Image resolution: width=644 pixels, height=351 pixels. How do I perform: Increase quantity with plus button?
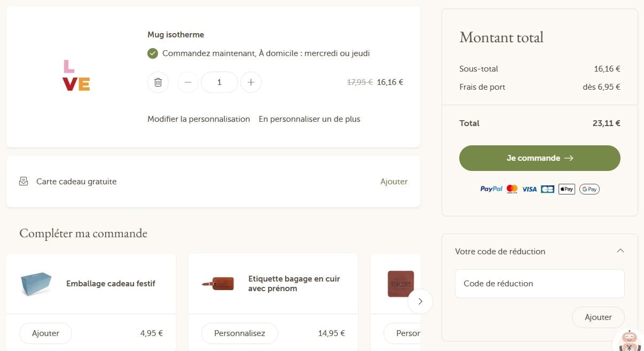click(251, 82)
